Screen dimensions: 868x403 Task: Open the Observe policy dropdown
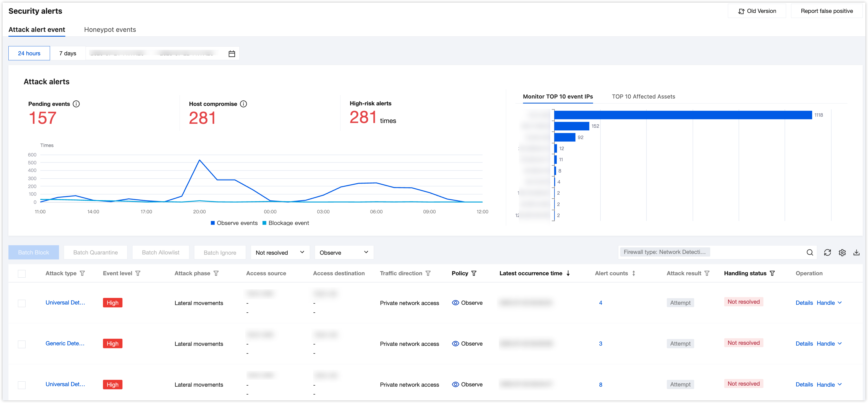(x=344, y=252)
